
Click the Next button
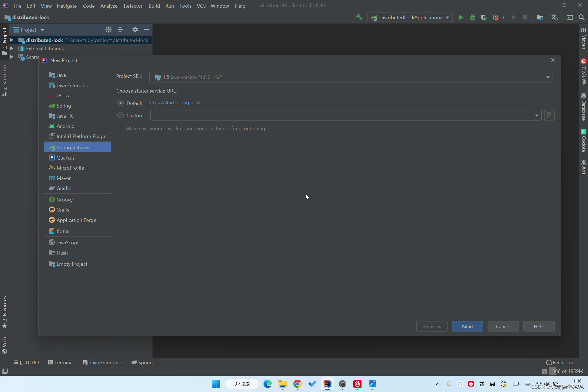tap(467, 326)
